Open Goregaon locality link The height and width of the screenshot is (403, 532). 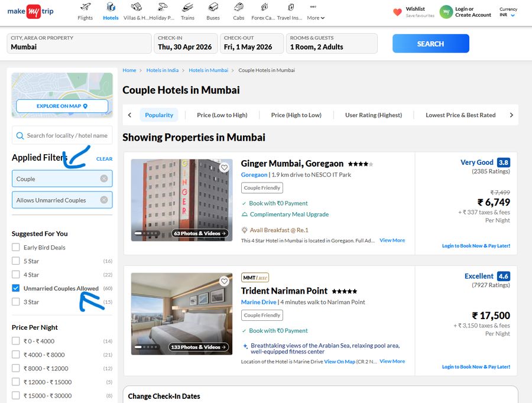[x=254, y=175]
